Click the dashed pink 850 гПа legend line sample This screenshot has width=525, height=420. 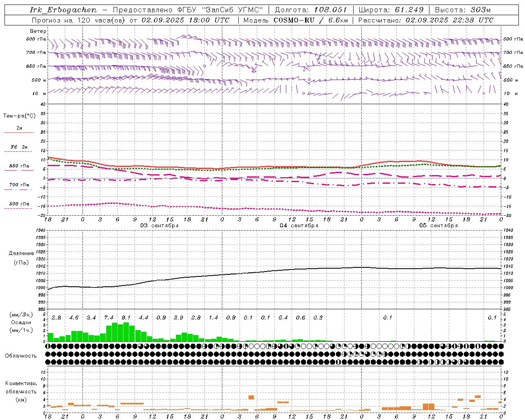click(x=19, y=171)
